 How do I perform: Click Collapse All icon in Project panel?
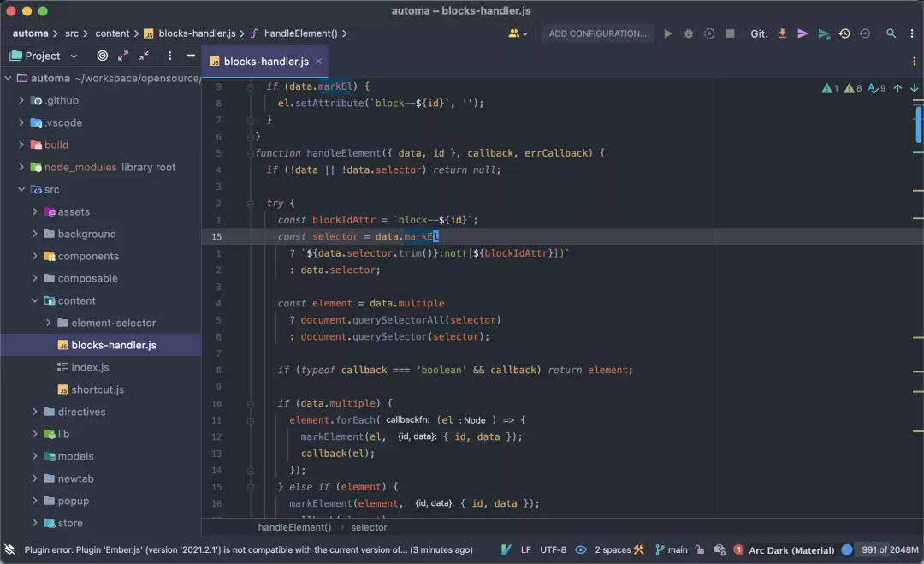[144, 56]
